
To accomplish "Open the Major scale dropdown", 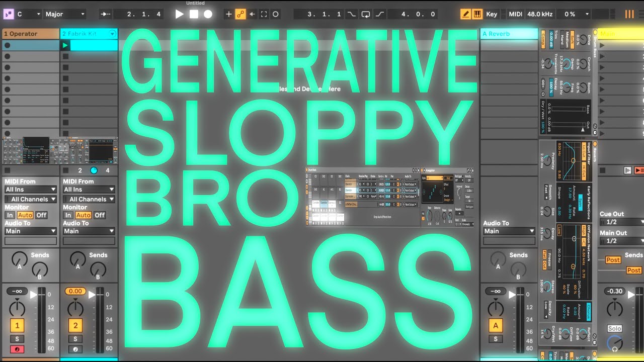I will pos(65,14).
